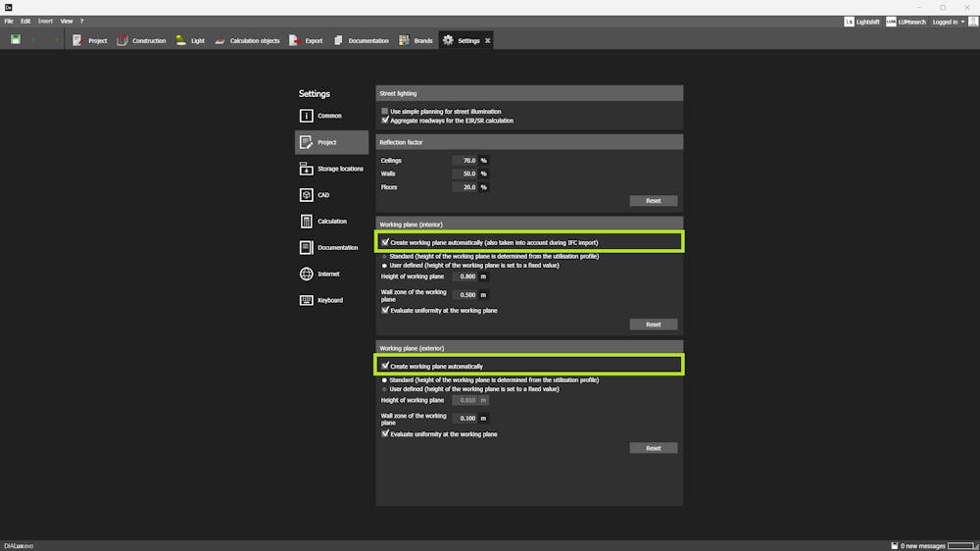Expand the Logged in dropdown
Image resolution: width=980 pixels, height=551 pixels.
(x=949, y=22)
